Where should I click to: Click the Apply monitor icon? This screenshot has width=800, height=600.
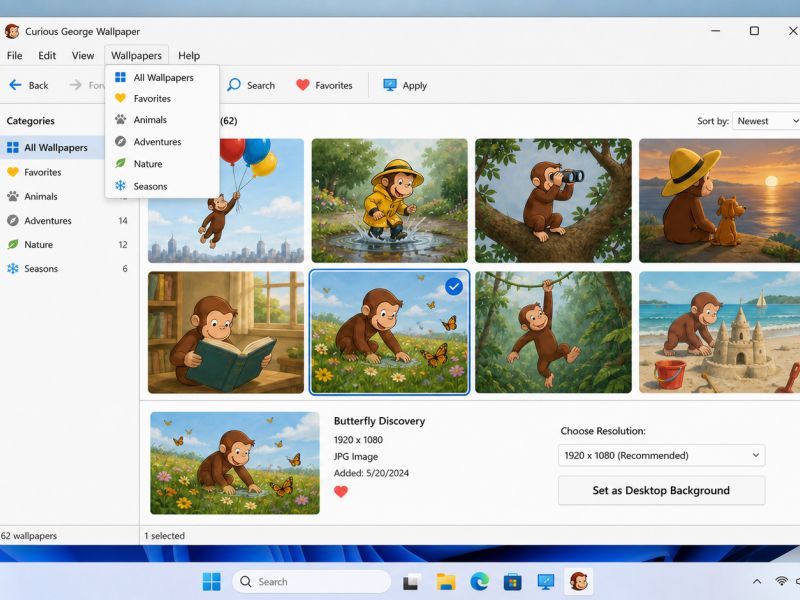390,85
